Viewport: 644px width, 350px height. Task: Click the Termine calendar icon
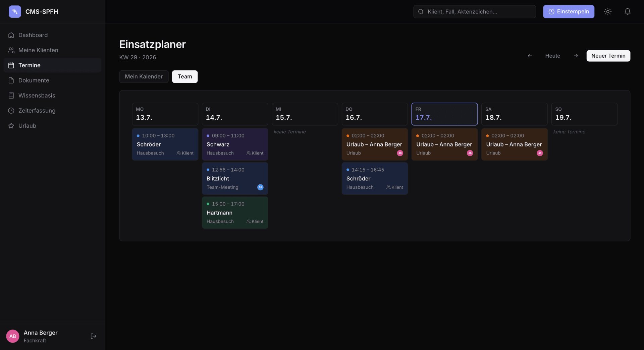pos(11,65)
